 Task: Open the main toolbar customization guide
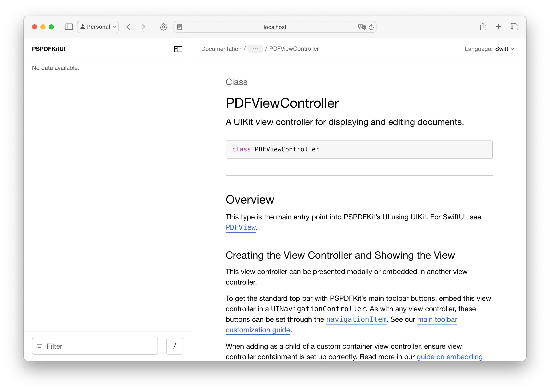437,319
